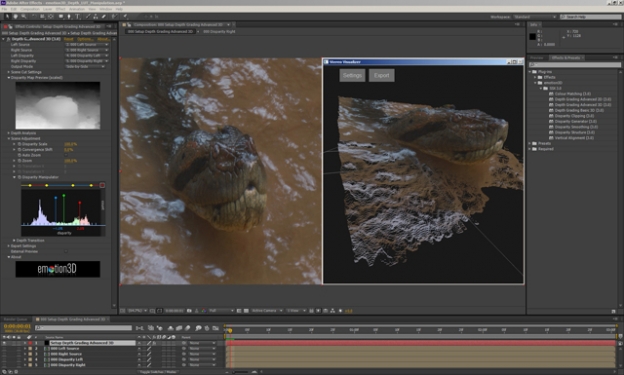
Task: Toggle visibility of Setup Depth Grading layer
Action: pyautogui.click(x=4, y=343)
